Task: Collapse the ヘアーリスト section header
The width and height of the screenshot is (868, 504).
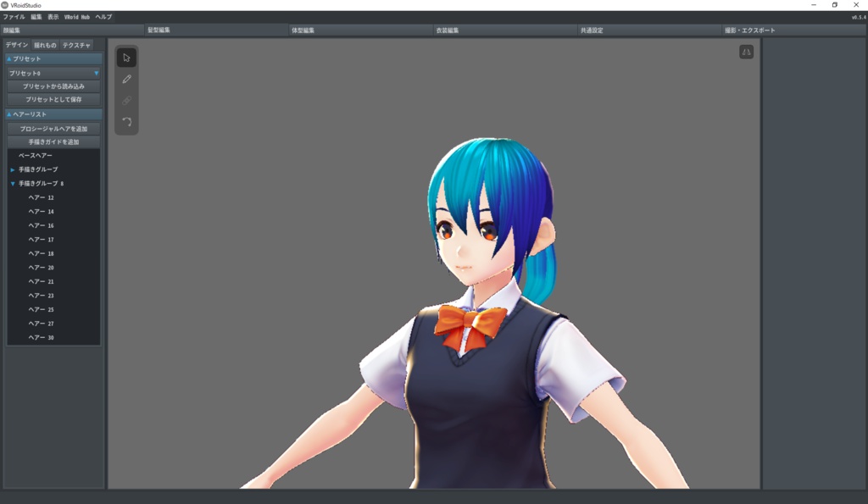Action: [x=53, y=114]
